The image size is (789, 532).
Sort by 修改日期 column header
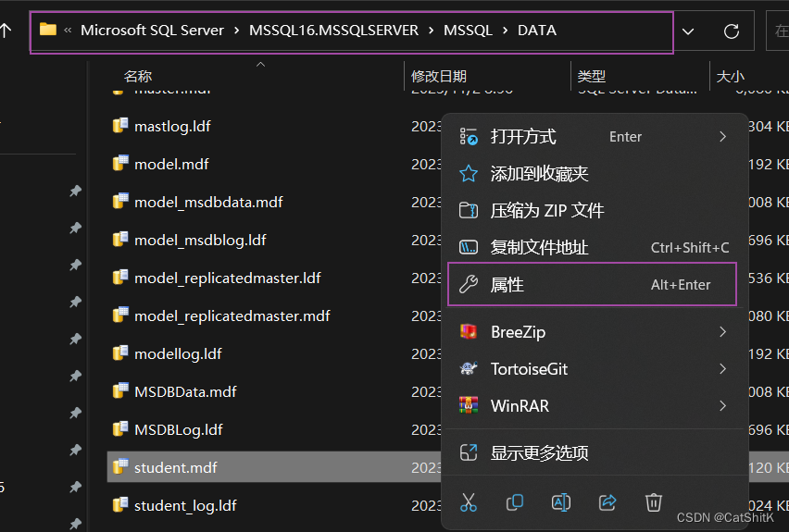[439, 77]
